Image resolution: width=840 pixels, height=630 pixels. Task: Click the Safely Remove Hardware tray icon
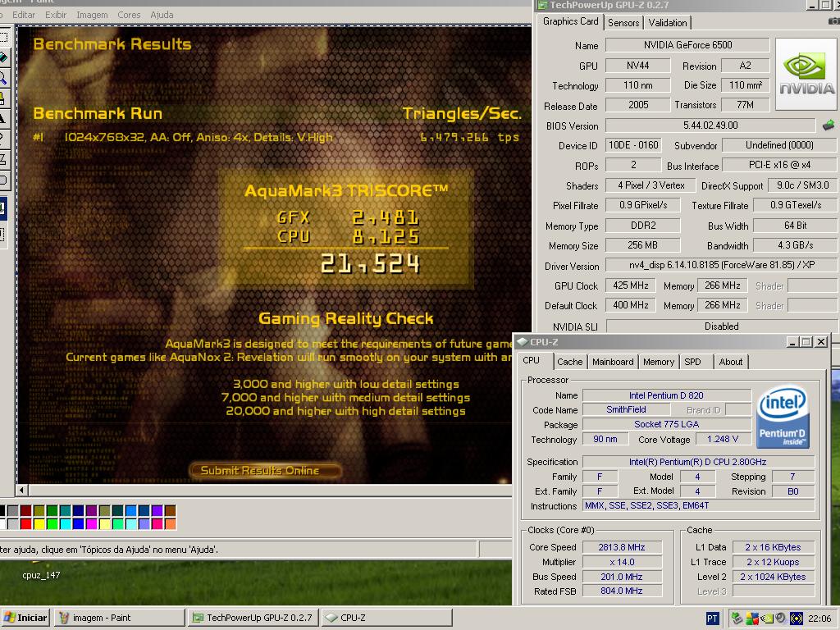[737, 619]
